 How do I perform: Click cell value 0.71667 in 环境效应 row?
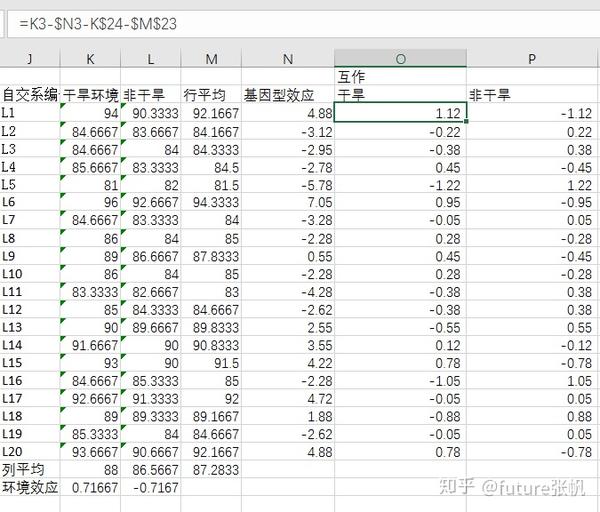click(x=90, y=487)
